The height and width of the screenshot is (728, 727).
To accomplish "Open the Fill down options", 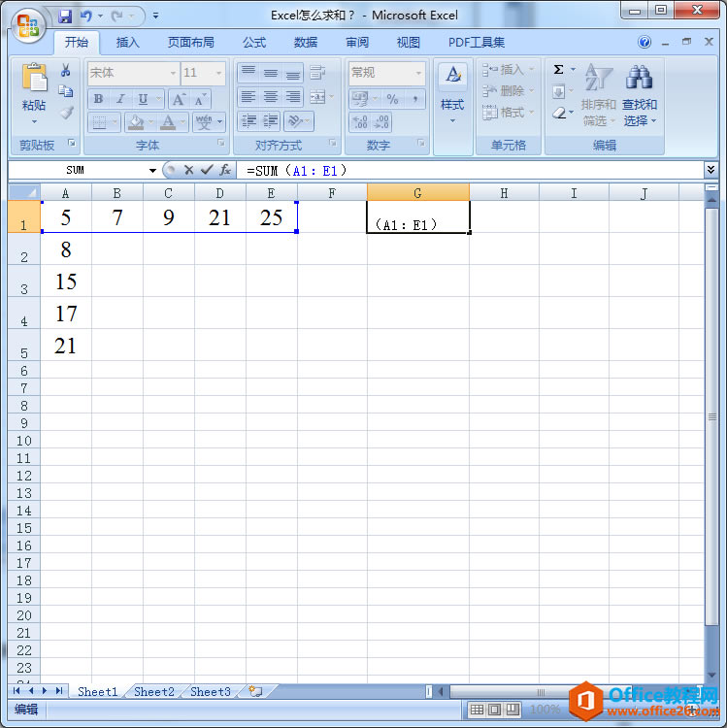I will point(559,91).
